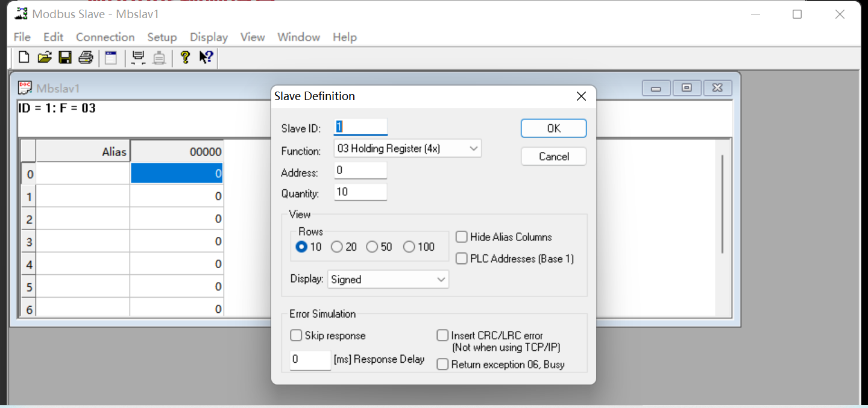Open the Setup menu
This screenshot has width=868, height=408.
[x=162, y=37]
